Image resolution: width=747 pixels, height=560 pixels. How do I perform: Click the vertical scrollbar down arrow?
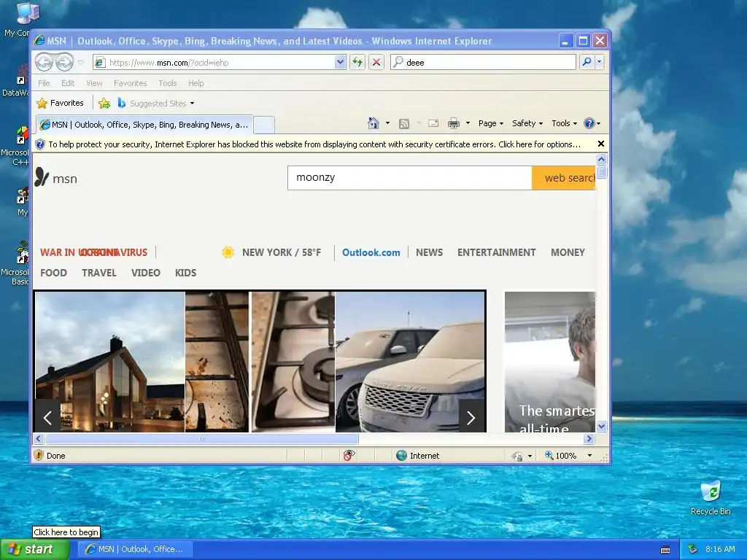[601, 426]
